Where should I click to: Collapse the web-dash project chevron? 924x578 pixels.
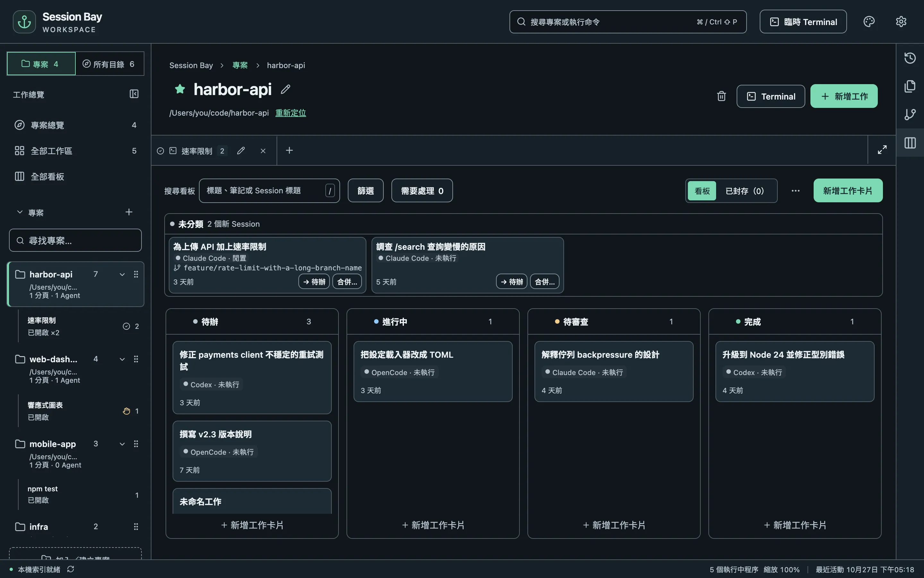[x=122, y=359]
